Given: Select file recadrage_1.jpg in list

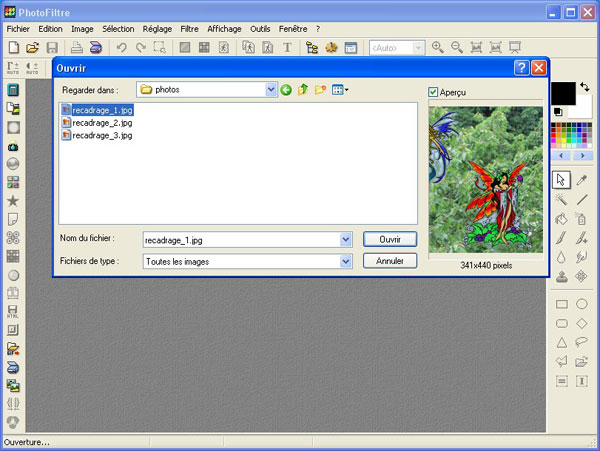Looking at the screenshot, I should 98,110.
